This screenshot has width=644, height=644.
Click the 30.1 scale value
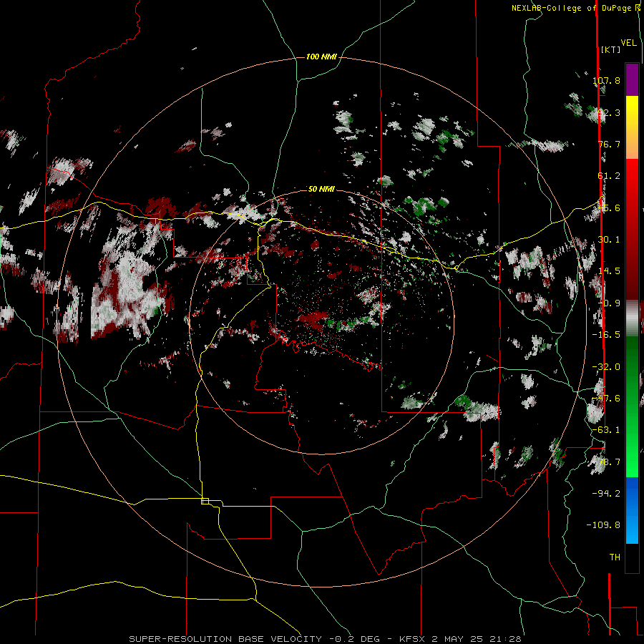609,240
